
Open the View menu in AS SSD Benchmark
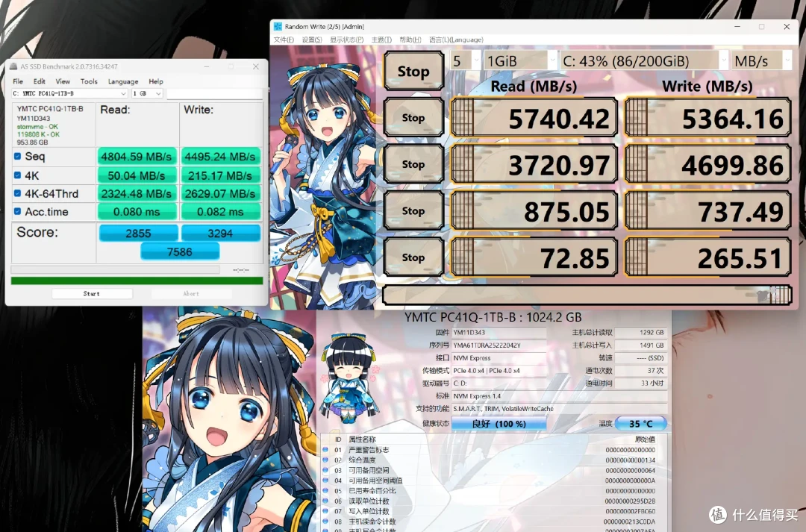tap(63, 81)
